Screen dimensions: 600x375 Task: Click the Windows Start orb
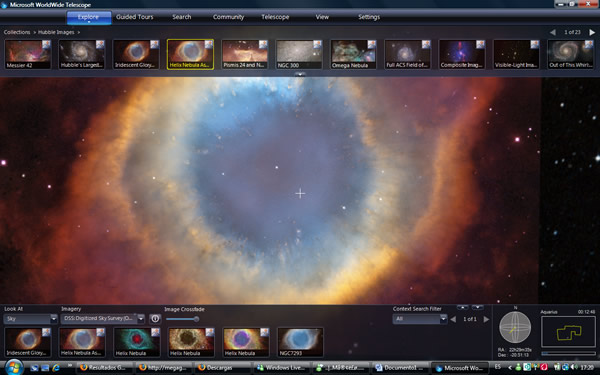pos(14,367)
